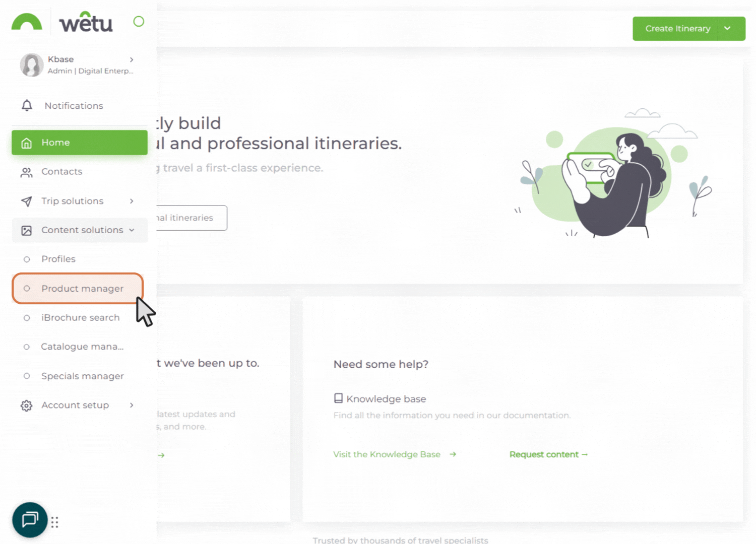Open the chat support bubble
The width and height of the screenshot is (756, 544).
(30, 519)
